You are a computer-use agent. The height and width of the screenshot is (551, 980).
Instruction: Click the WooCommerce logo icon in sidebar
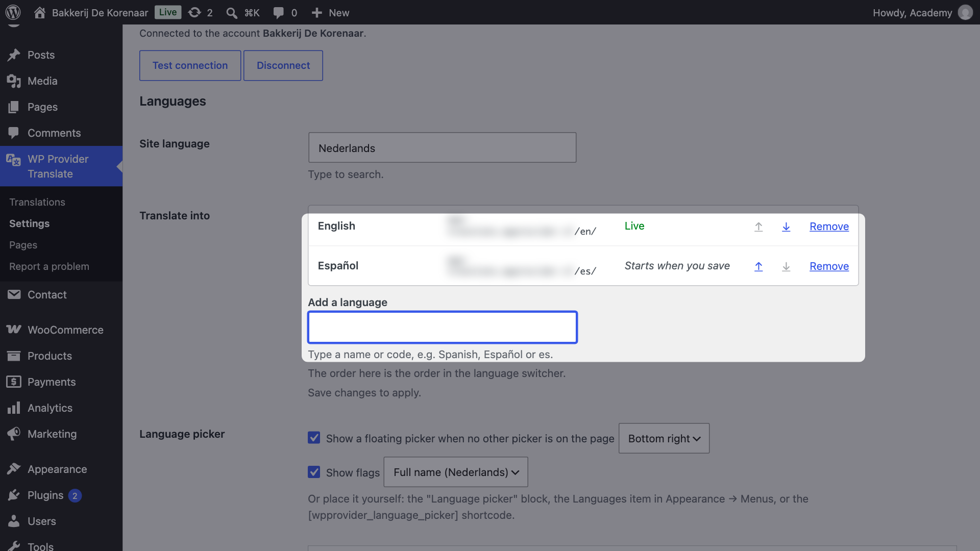14,330
